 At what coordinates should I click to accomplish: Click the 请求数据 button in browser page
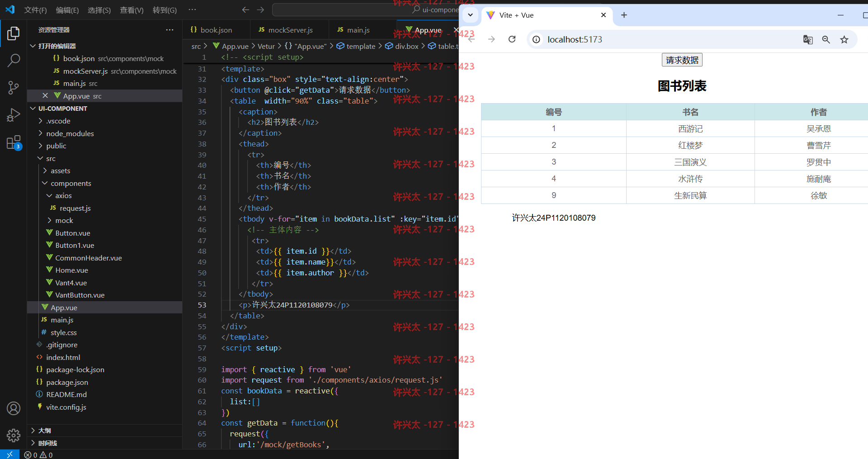click(x=682, y=60)
